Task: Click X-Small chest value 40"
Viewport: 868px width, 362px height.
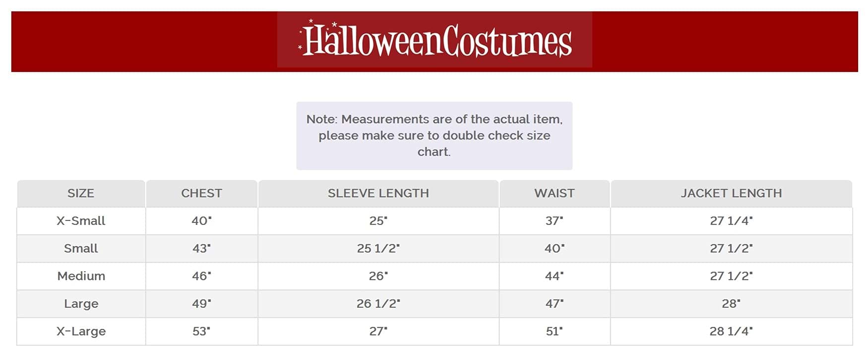Action: 201,221
